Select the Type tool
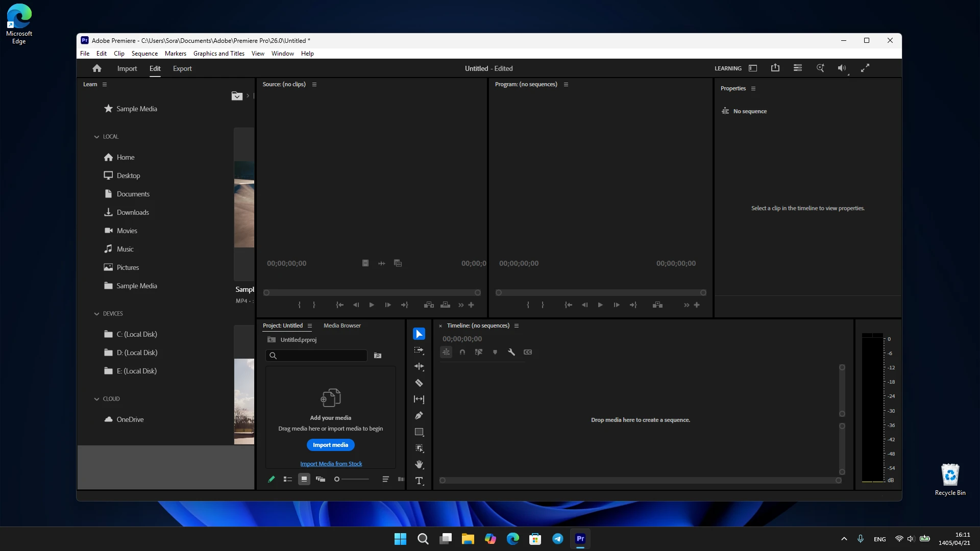Screen dimensions: 980x551 coord(419,481)
